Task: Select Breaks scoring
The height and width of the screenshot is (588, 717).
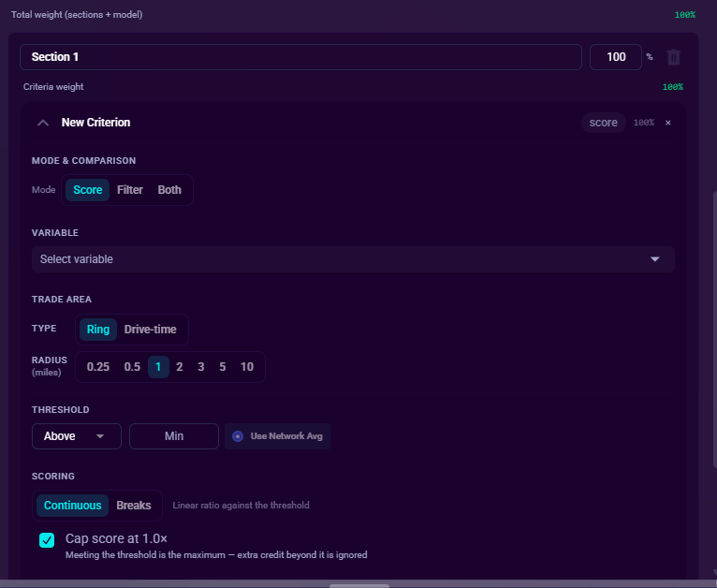Action: point(134,506)
